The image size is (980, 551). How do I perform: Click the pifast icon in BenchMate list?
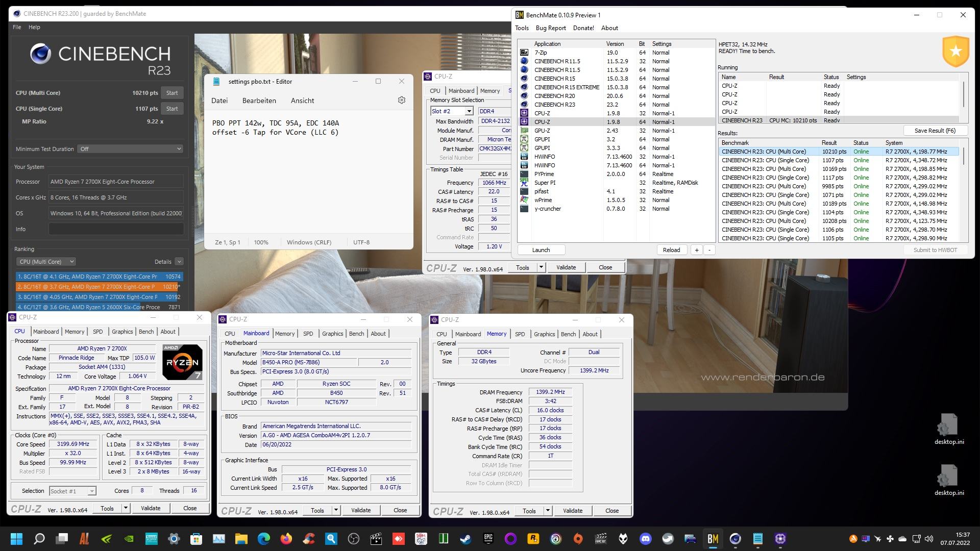[524, 191]
